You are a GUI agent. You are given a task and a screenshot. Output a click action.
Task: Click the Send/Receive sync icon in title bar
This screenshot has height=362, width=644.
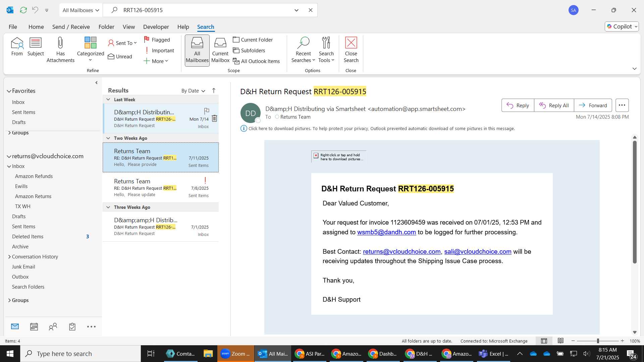[23, 10]
